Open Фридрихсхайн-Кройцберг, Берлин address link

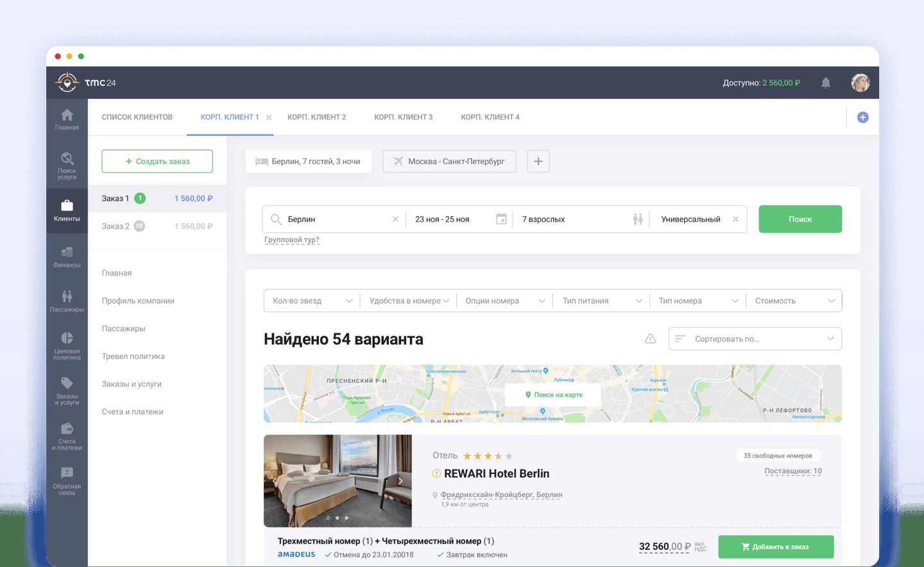click(501, 495)
